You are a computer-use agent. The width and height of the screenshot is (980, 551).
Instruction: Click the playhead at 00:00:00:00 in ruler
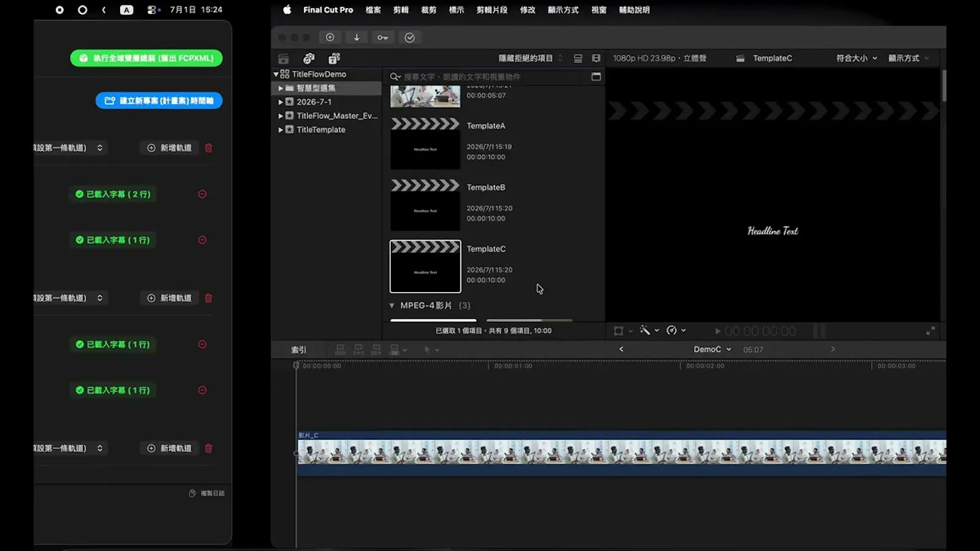pyautogui.click(x=296, y=365)
